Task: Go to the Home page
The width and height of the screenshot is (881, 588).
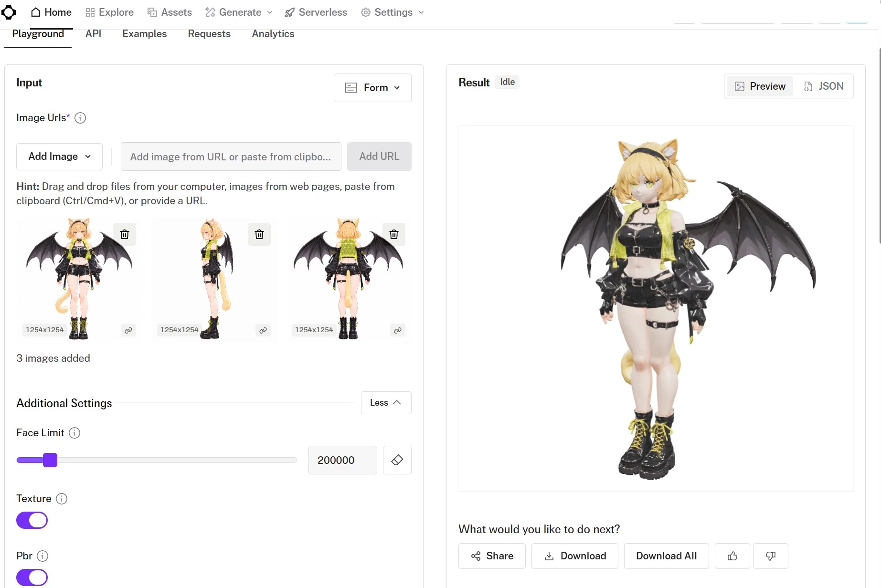Action: [x=51, y=12]
